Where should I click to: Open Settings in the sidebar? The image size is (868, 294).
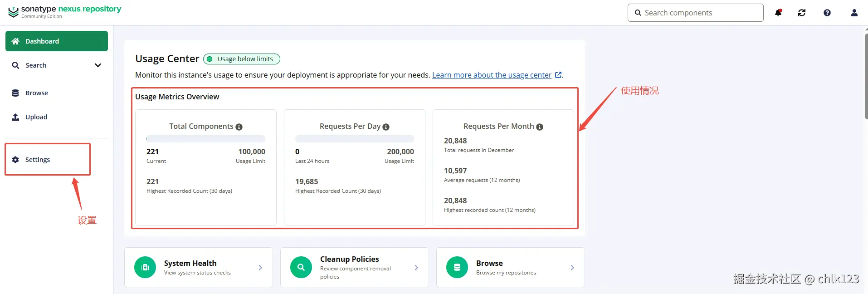[x=38, y=160]
